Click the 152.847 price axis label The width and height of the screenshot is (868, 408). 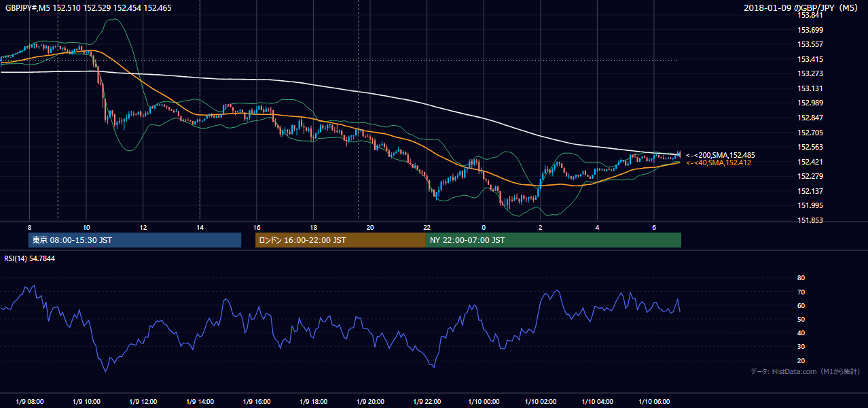click(x=810, y=118)
